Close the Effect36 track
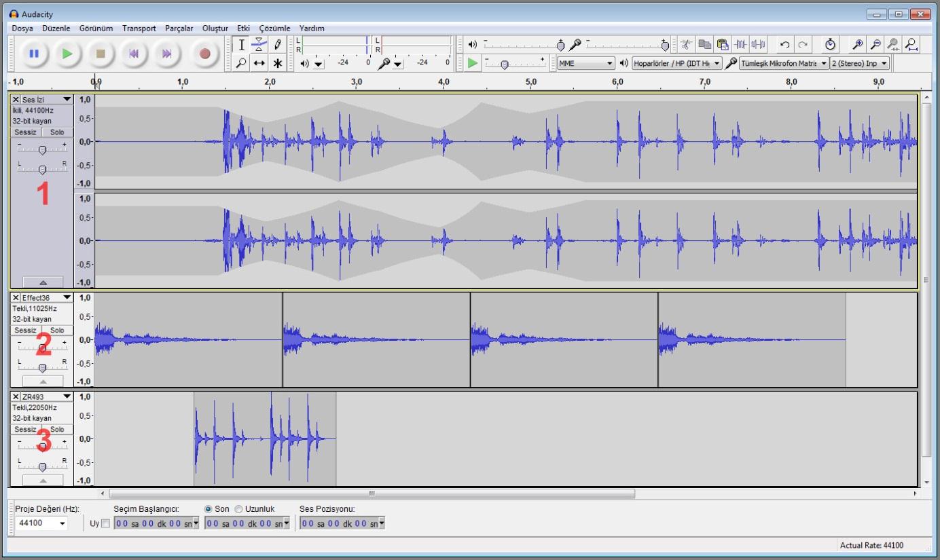This screenshot has width=940, height=560. 16,297
